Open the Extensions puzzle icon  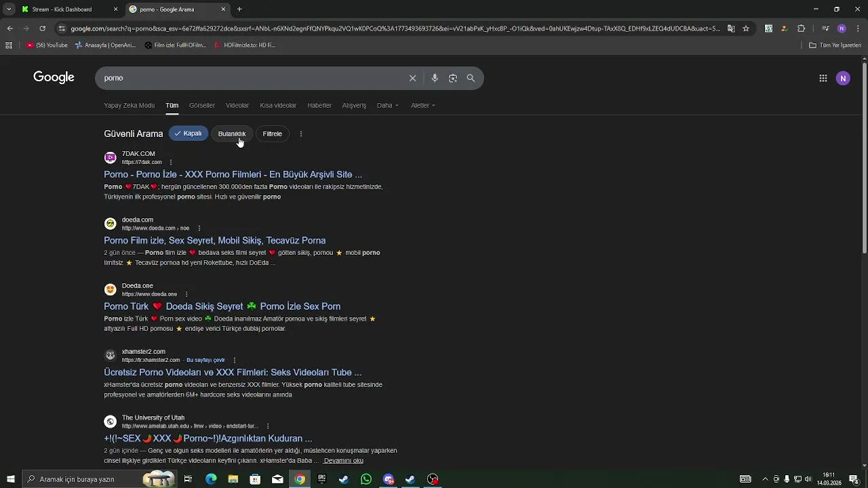click(801, 28)
